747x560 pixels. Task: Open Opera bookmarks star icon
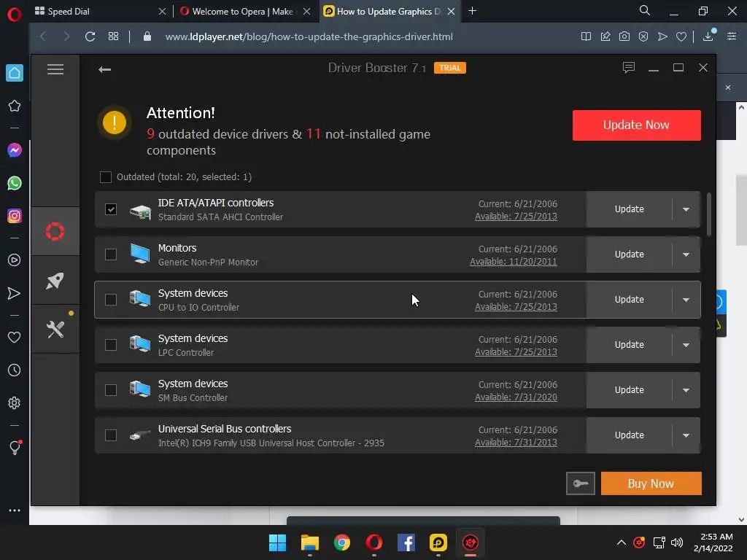[x=15, y=106]
